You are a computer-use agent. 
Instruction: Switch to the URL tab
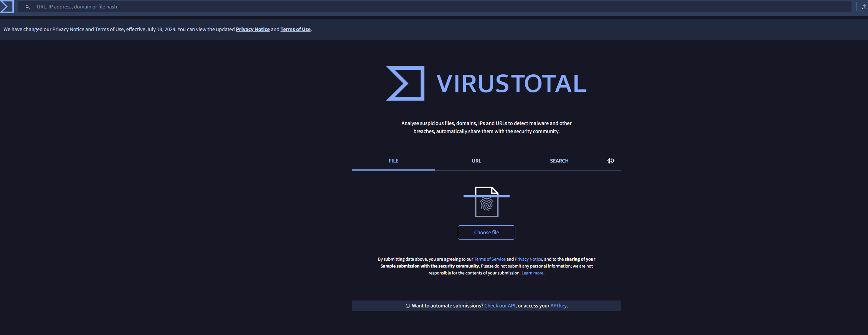coord(476,161)
